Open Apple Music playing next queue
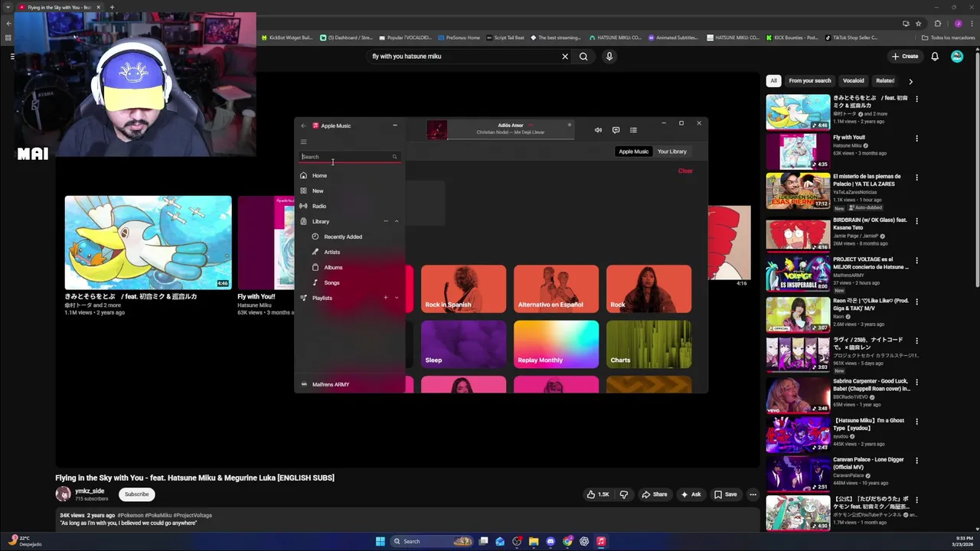 click(x=633, y=130)
